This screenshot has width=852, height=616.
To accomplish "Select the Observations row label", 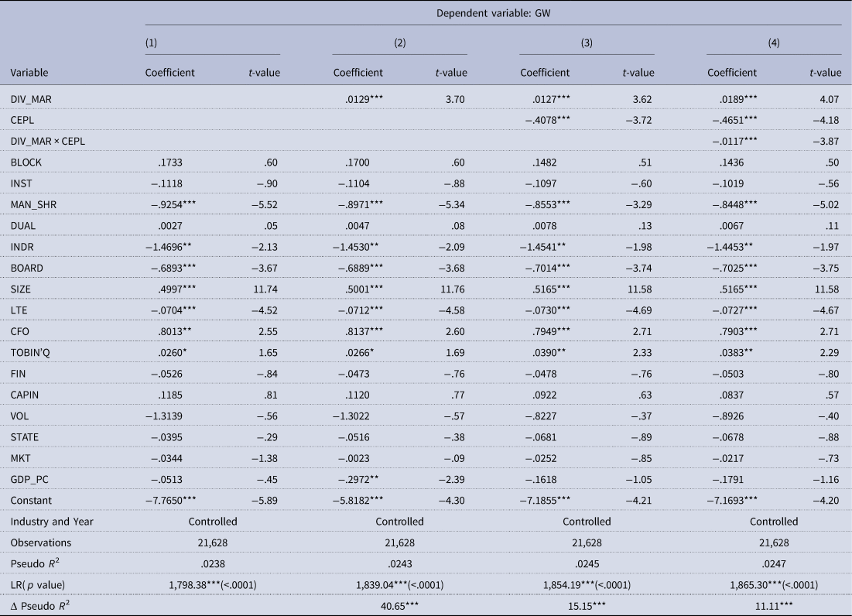I will click(x=41, y=522).
